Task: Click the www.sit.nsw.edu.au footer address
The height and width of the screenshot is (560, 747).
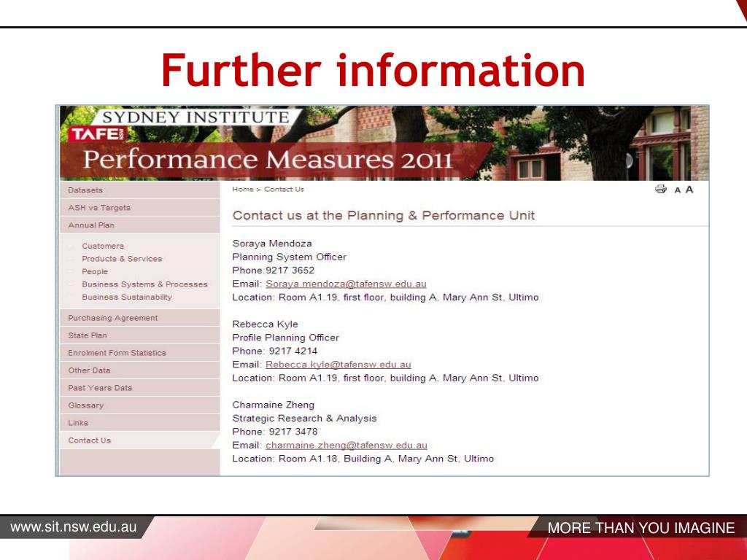Action: coord(74,527)
